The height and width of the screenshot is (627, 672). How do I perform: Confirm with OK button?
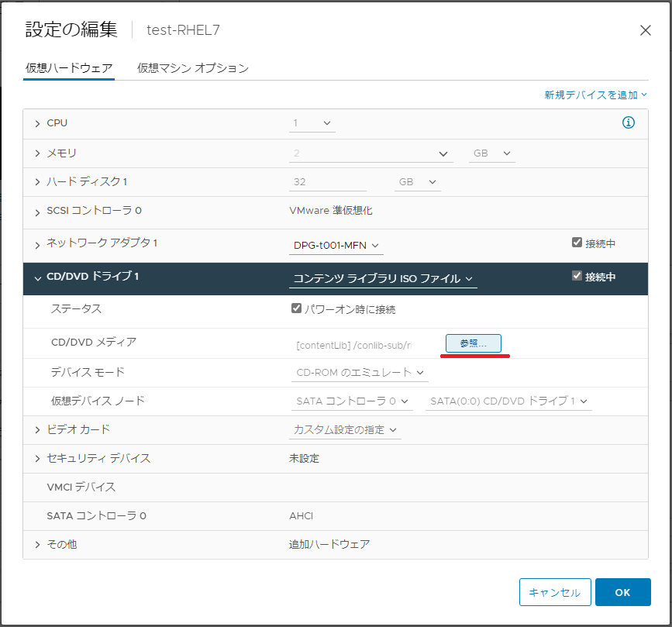click(622, 592)
